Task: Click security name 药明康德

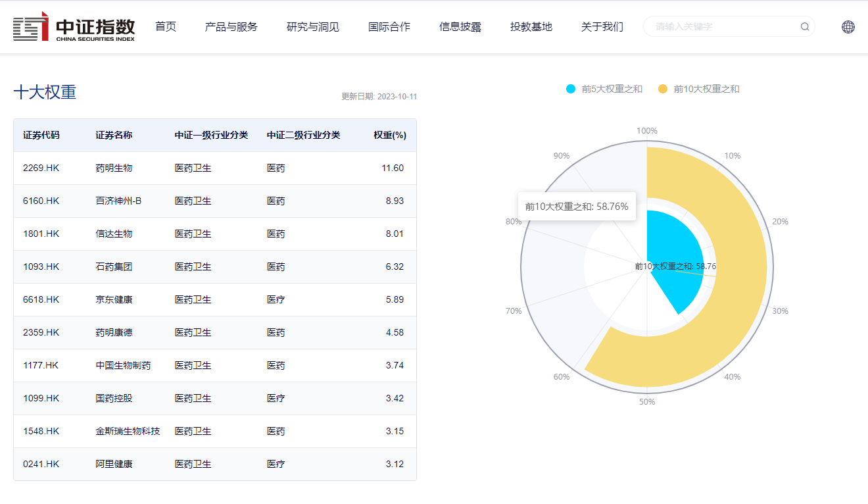Action: click(114, 332)
